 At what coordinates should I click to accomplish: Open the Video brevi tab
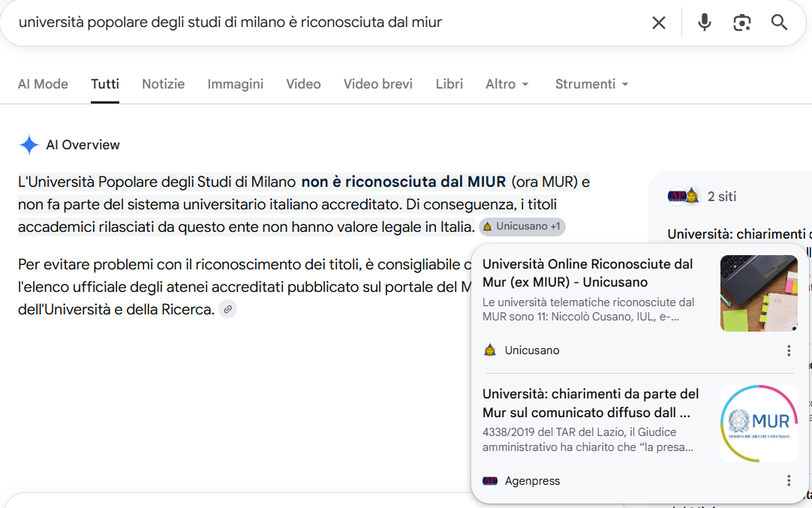pyautogui.click(x=378, y=84)
